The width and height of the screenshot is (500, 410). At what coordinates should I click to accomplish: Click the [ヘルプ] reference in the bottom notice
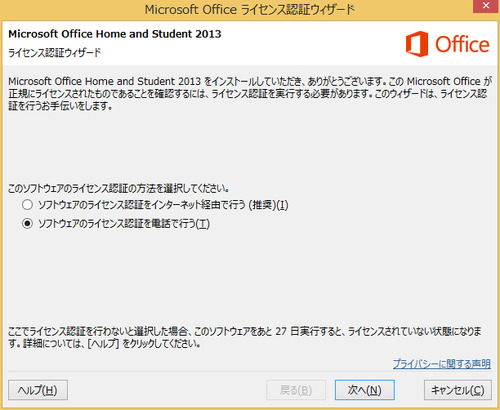click(103, 343)
